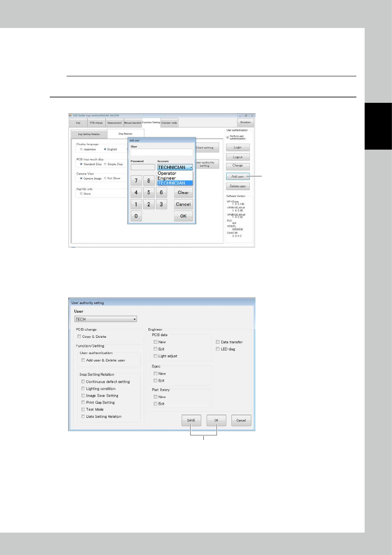Enable Add user & Delete user permission
392x555 pixels.
83,360
